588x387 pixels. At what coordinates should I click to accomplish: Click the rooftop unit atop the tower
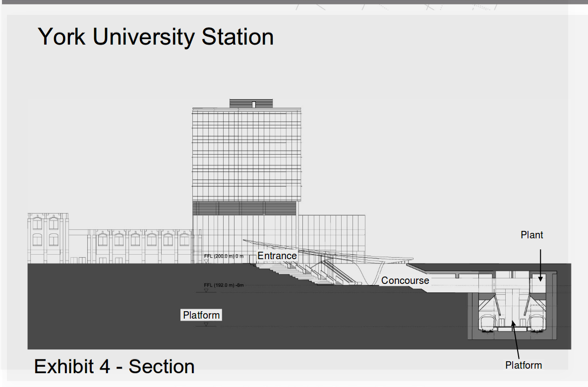[x=251, y=103]
